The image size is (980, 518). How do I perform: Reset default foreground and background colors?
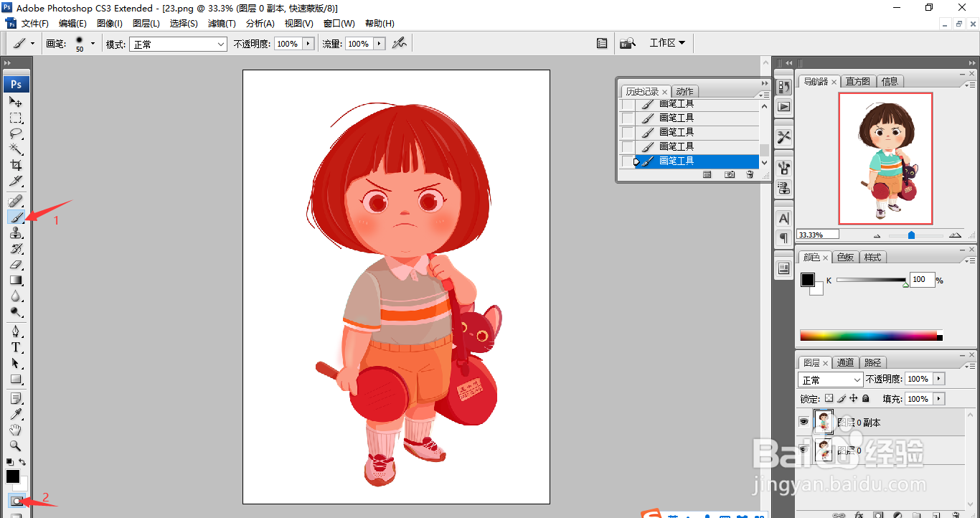point(10,462)
